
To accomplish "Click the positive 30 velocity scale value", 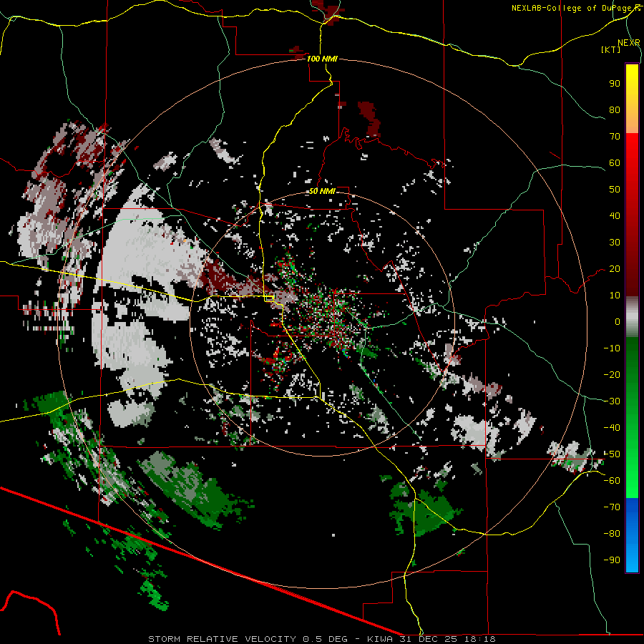I will [615, 243].
